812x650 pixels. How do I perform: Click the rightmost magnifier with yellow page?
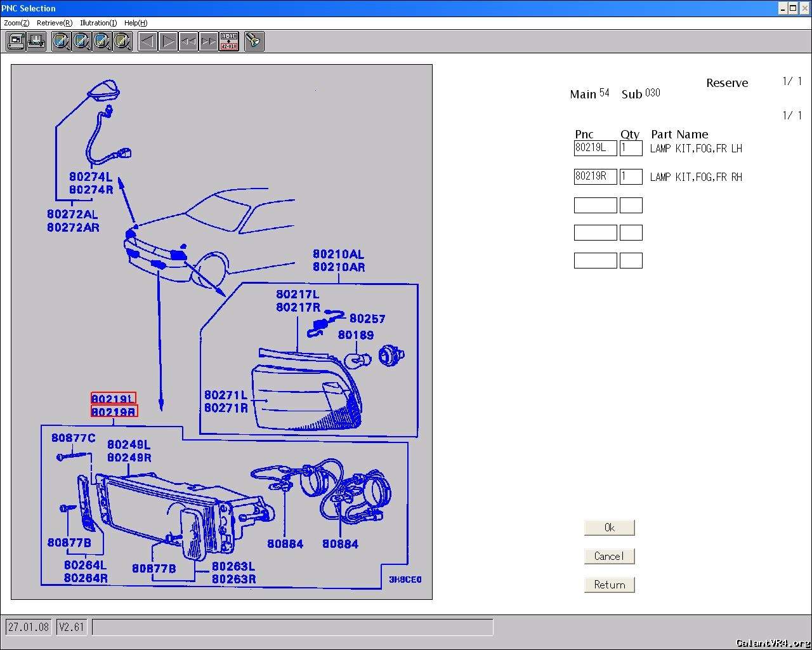(x=122, y=41)
